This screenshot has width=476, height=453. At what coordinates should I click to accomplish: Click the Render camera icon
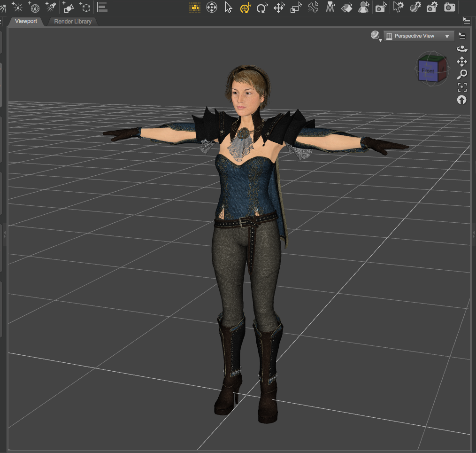coord(450,8)
